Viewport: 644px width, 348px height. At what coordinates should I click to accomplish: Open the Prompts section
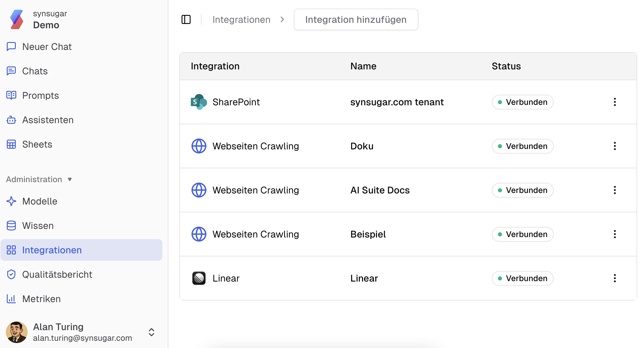40,95
